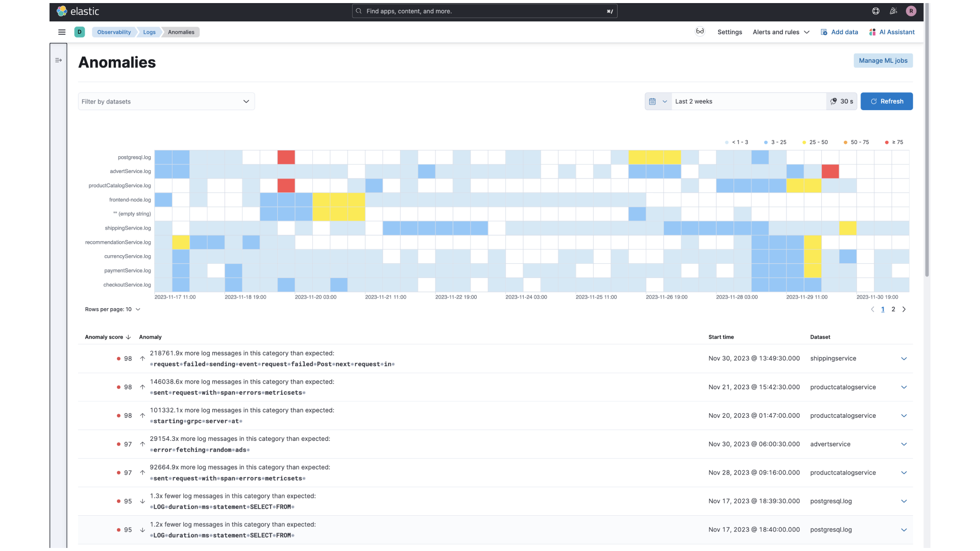Expand the shippingservice anomaly row details
The width and height of the screenshot is (980, 551).
(904, 359)
